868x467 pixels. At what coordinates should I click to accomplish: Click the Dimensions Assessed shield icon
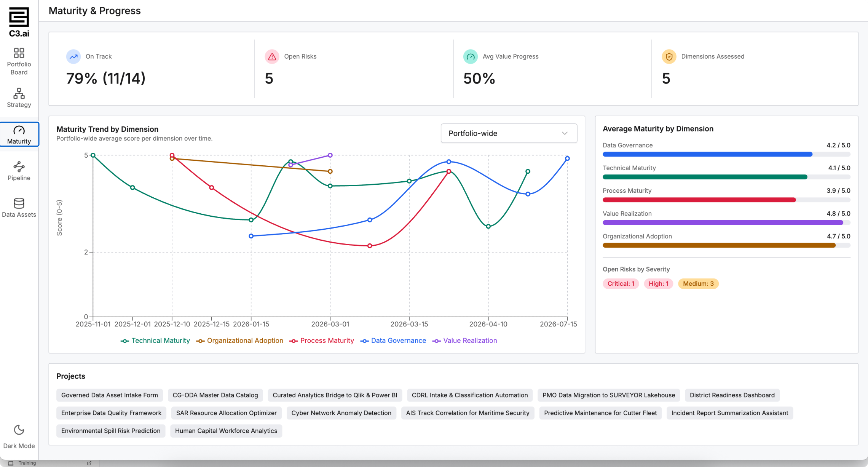(x=669, y=56)
